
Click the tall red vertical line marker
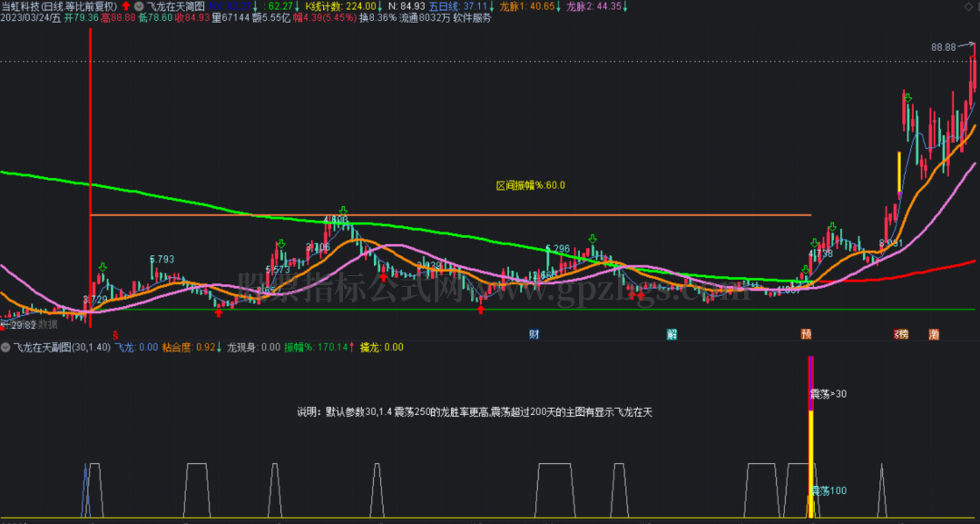pos(90,177)
